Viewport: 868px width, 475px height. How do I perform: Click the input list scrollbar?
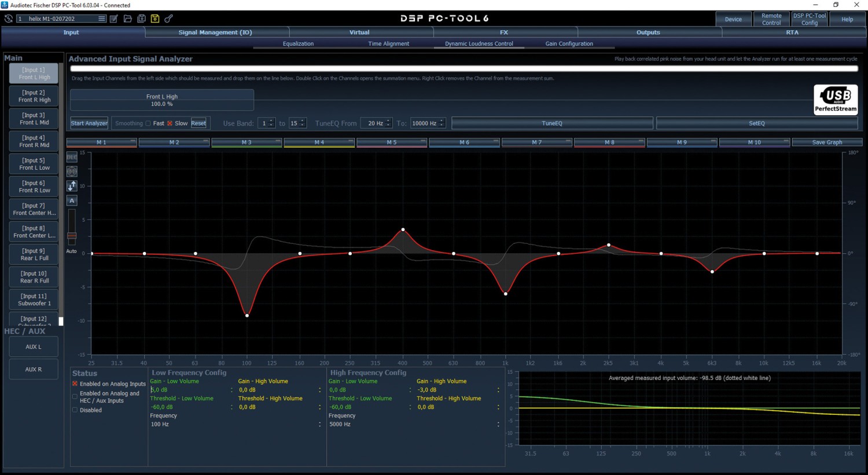(61, 321)
